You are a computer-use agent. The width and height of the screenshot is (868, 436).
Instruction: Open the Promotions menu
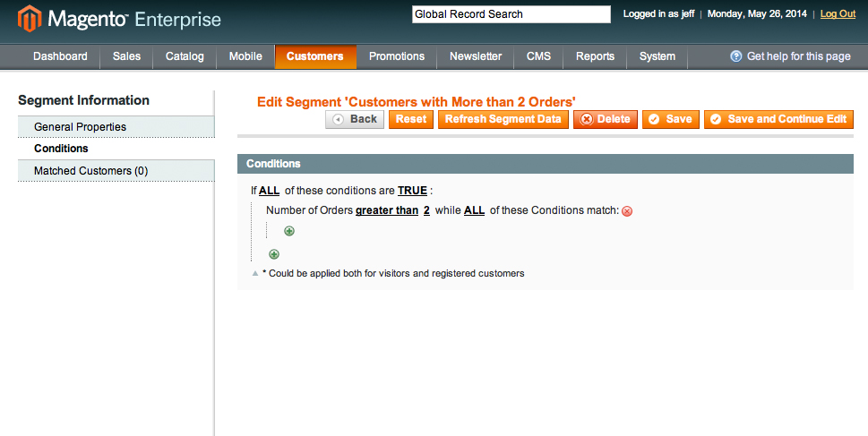[x=397, y=56]
